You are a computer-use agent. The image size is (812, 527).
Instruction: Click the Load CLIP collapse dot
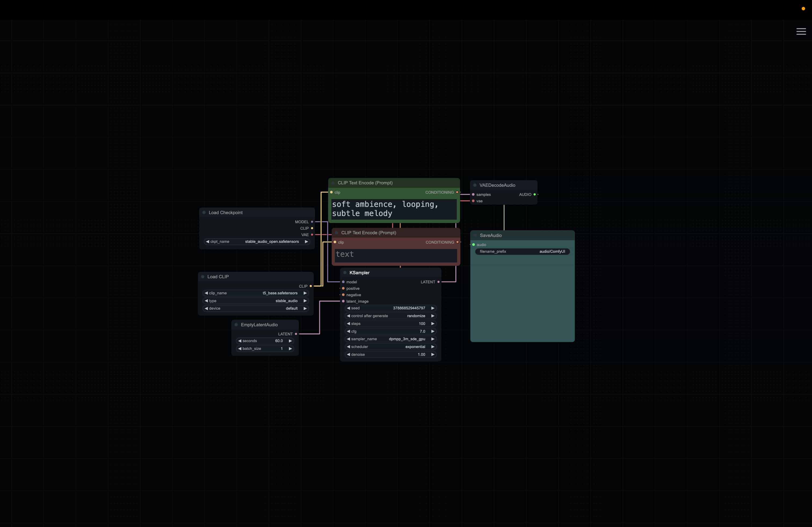(x=203, y=276)
